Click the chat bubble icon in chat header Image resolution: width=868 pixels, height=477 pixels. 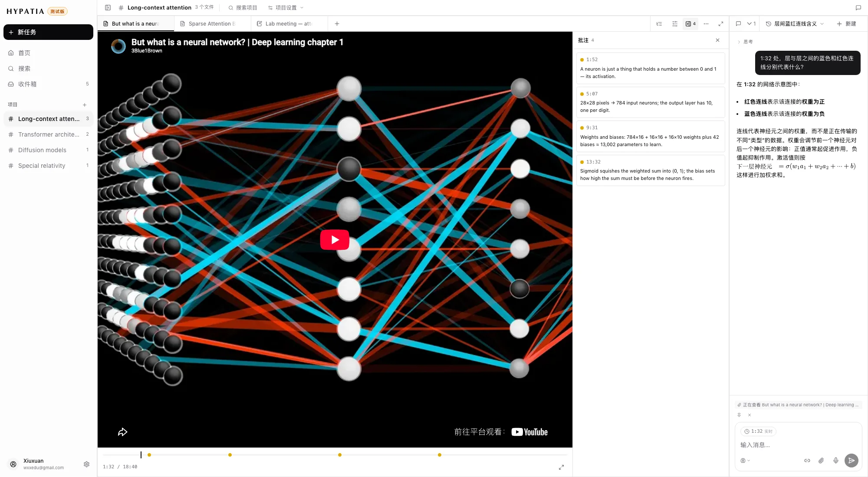[738, 24]
